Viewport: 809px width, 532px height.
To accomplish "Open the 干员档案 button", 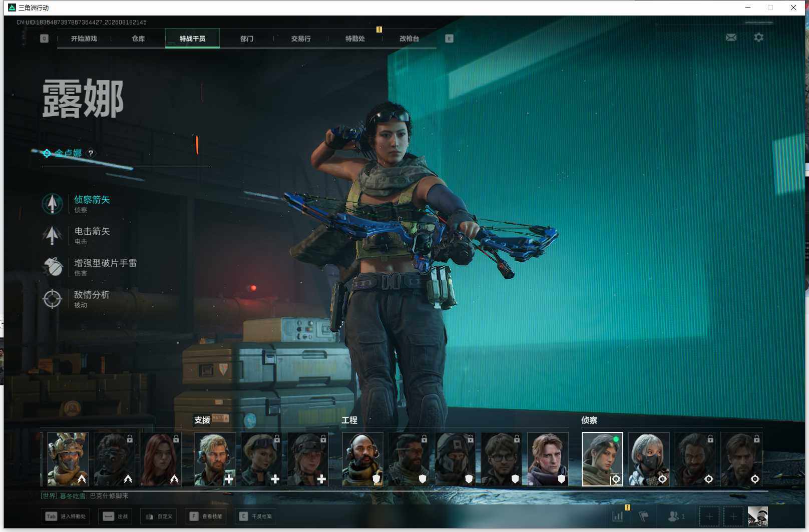I will click(x=255, y=516).
